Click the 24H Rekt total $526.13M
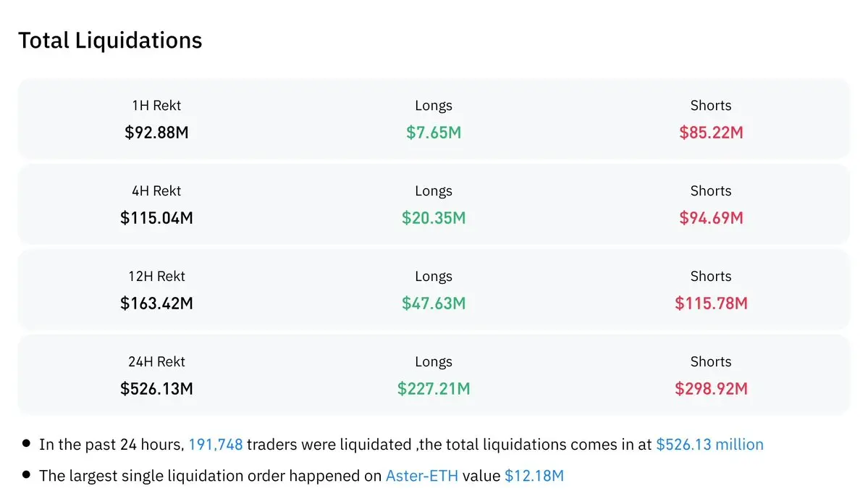 [x=156, y=389]
